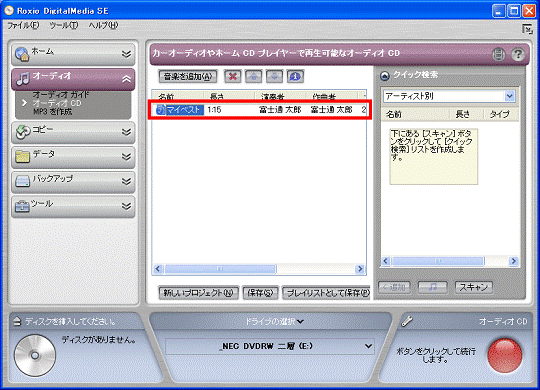Click the 演奏者 column header
The width and height of the screenshot is (540, 390).
280,95
